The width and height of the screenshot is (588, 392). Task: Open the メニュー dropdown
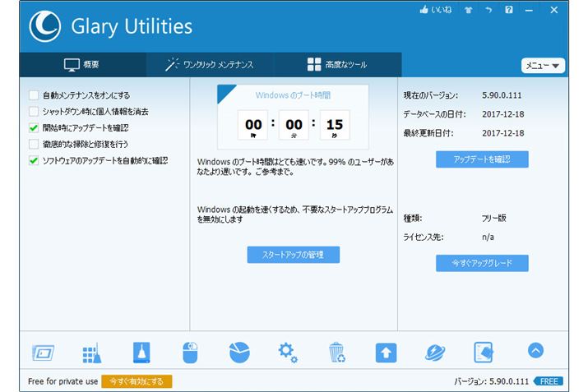[543, 66]
